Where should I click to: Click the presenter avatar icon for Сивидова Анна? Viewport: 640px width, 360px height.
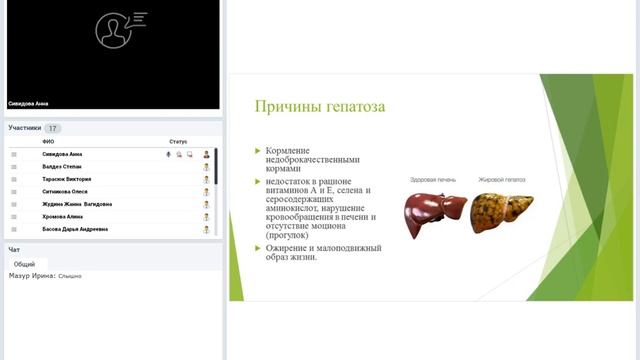207,154
